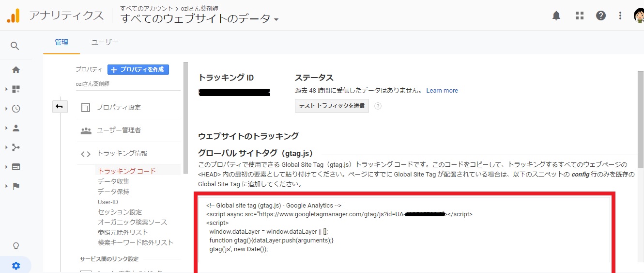Open the Customization dashboard icon
Screen dimensions: 644x273
(16, 89)
